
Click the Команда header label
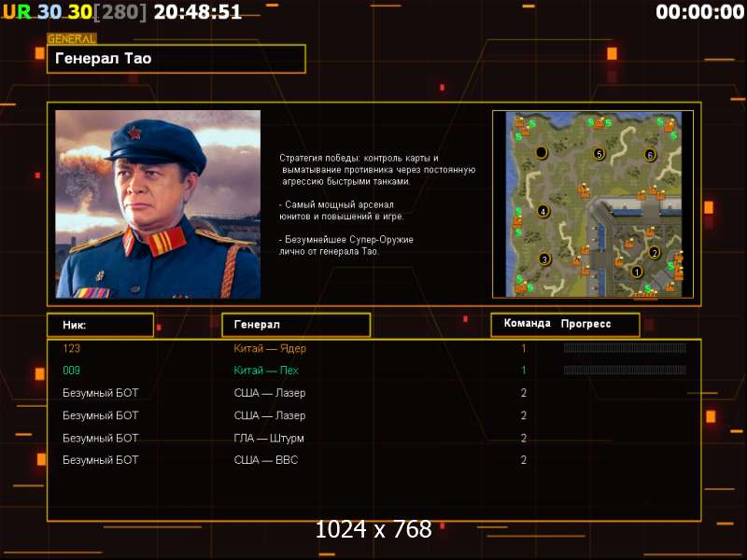tap(527, 323)
